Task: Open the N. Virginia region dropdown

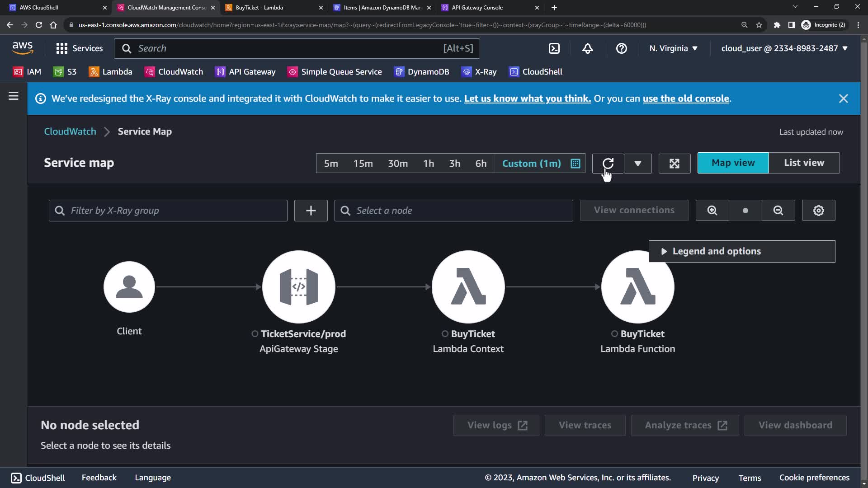Action: click(x=673, y=48)
